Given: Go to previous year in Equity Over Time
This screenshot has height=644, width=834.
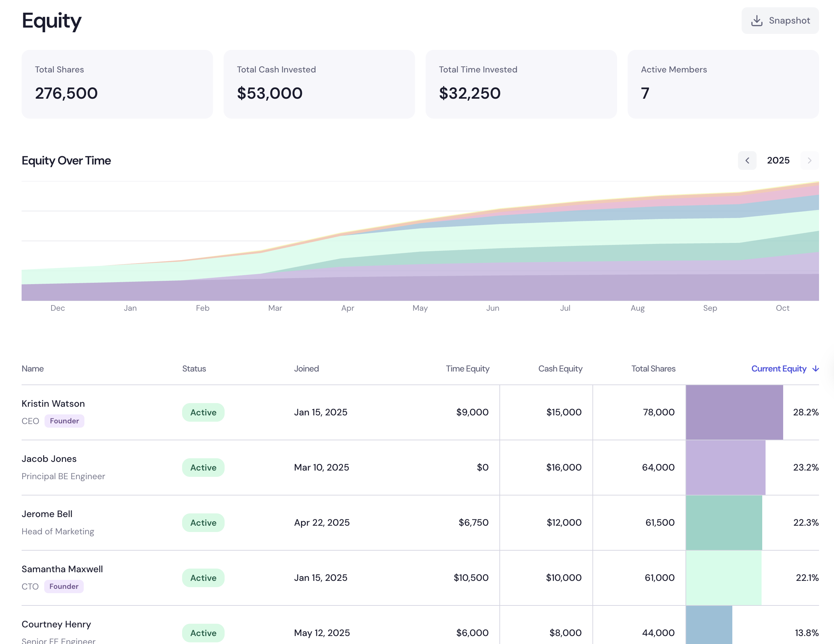Looking at the screenshot, I should pyautogui.click(x=747, y=161).
